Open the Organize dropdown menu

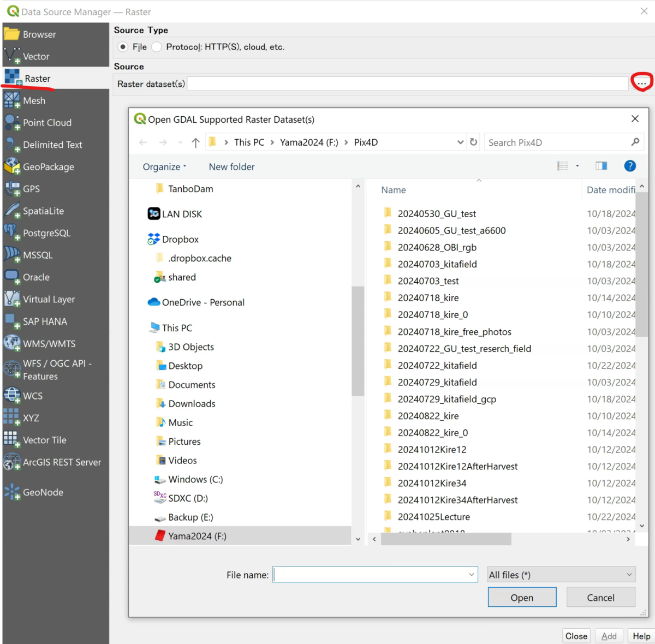(165, 167)
